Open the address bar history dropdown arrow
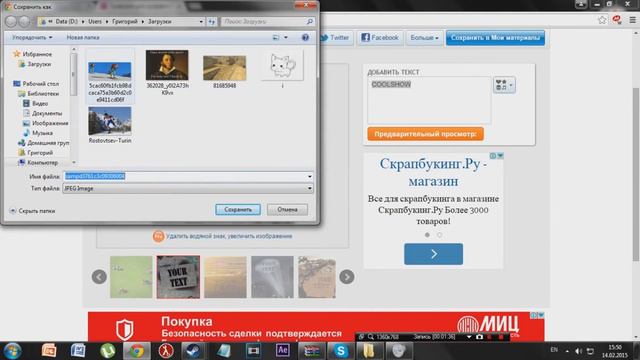 201,22
